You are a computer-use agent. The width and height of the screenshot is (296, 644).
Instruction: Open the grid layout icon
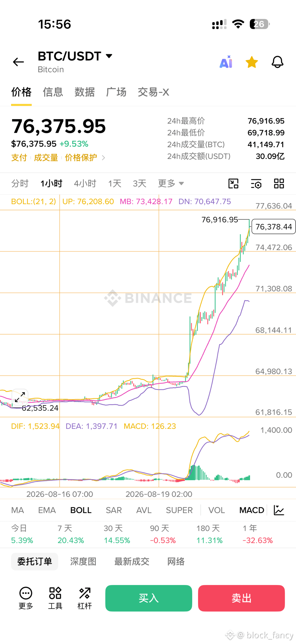point(279,183)
